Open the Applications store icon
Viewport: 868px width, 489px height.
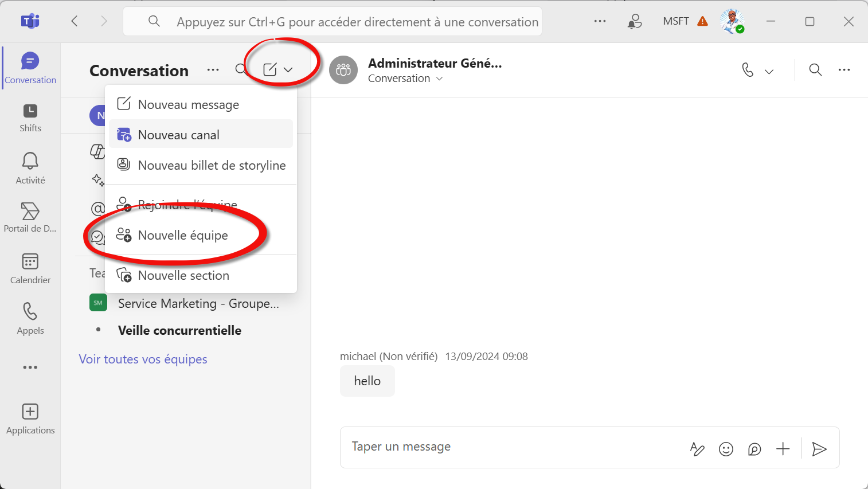coord(30,418)
